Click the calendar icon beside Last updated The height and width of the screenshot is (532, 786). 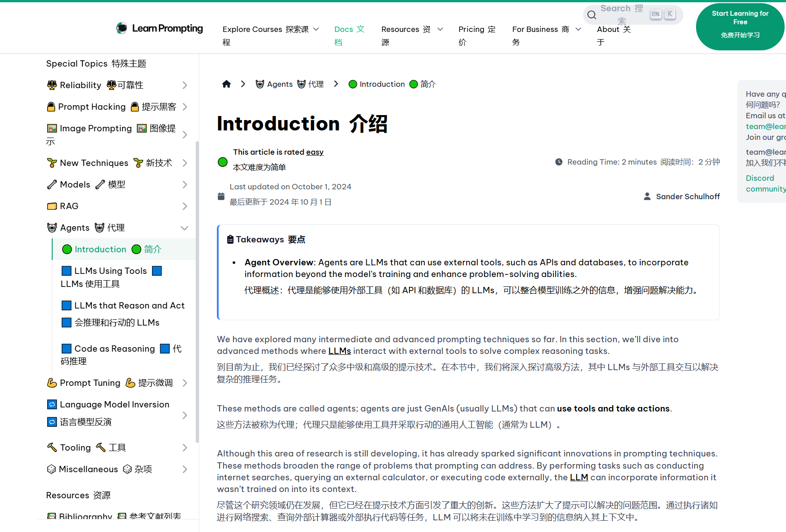(x=221, y=196)
